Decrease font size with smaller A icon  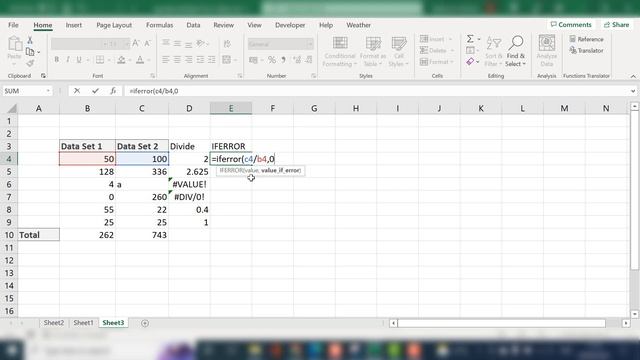(x=147, y=43)
